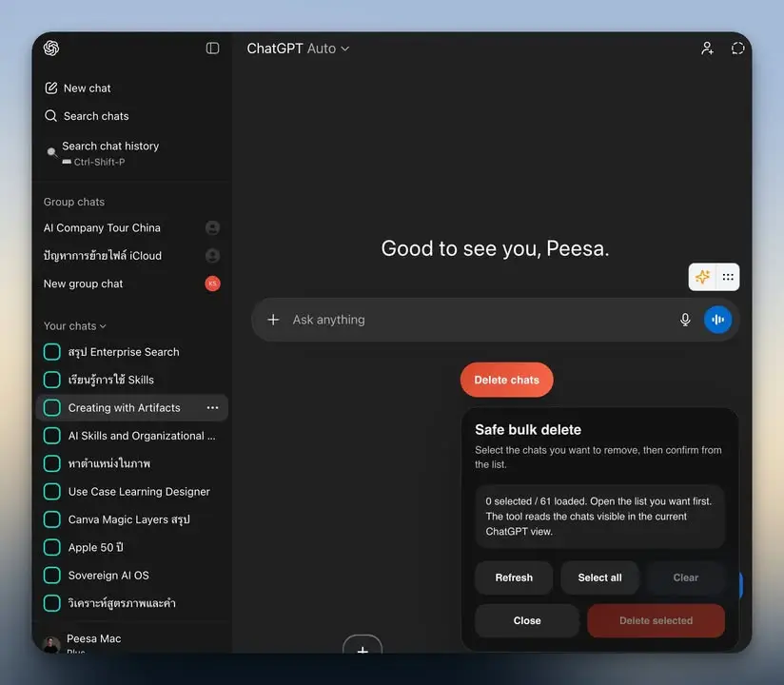Click the grid dots icon on floating widget
The width and height of the screenshot is (784, 685).
point(728,277)
